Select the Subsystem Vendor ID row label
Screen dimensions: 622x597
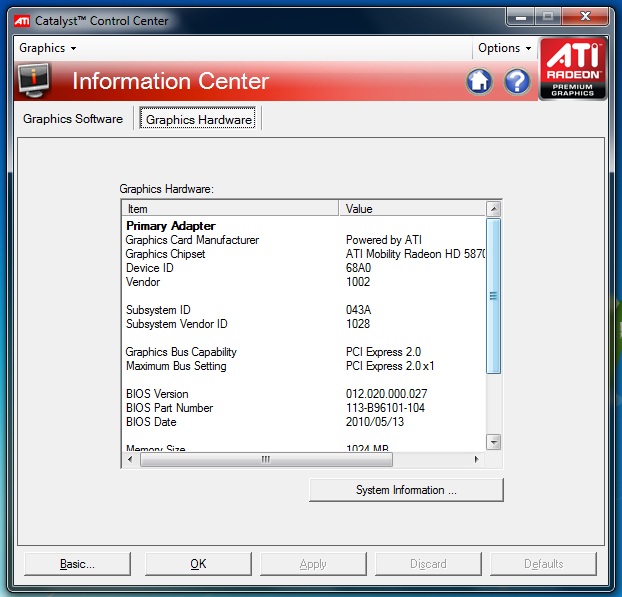[x=177, y=324]
